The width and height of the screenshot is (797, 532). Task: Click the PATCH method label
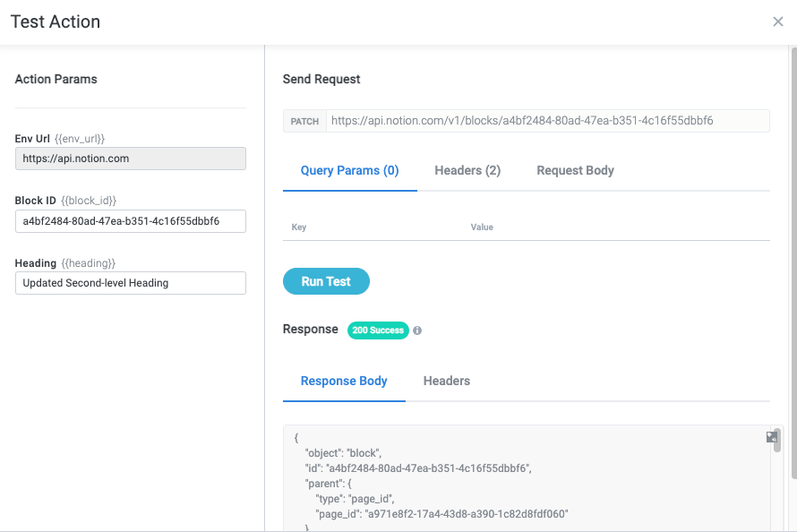pyautogui.click(x=304, y=121)
